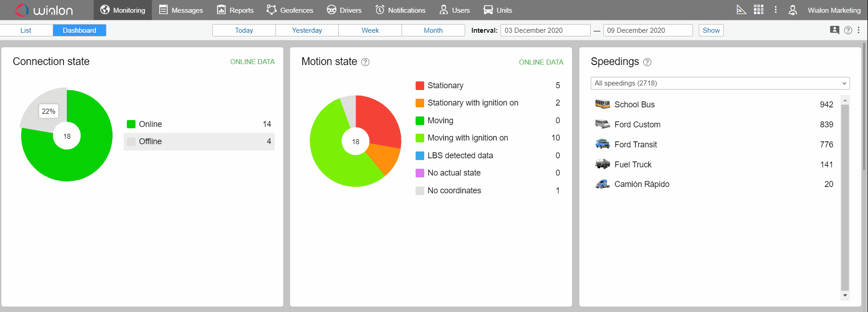Click the School Bus icon
868x312 pixels.
coord(602,104)
